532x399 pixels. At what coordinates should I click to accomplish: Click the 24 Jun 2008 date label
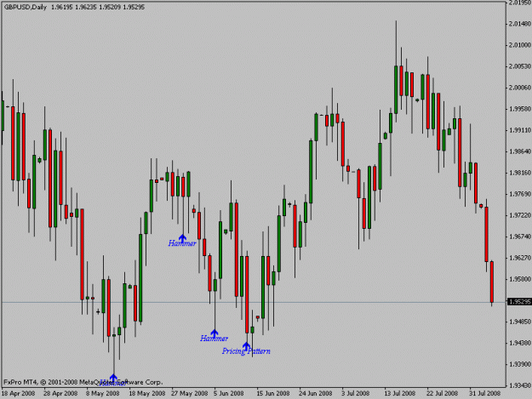click(316, 393)
